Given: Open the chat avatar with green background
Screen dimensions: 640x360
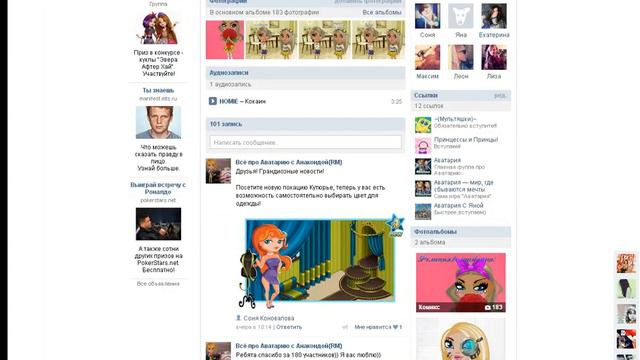Looking at the screenshot, I should click(626, 288).
